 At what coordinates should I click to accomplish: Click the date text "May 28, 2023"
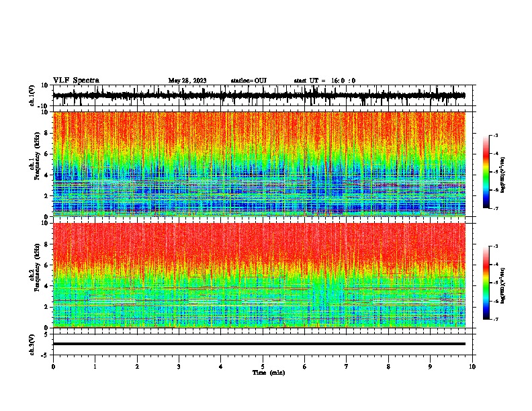point(187,81)
